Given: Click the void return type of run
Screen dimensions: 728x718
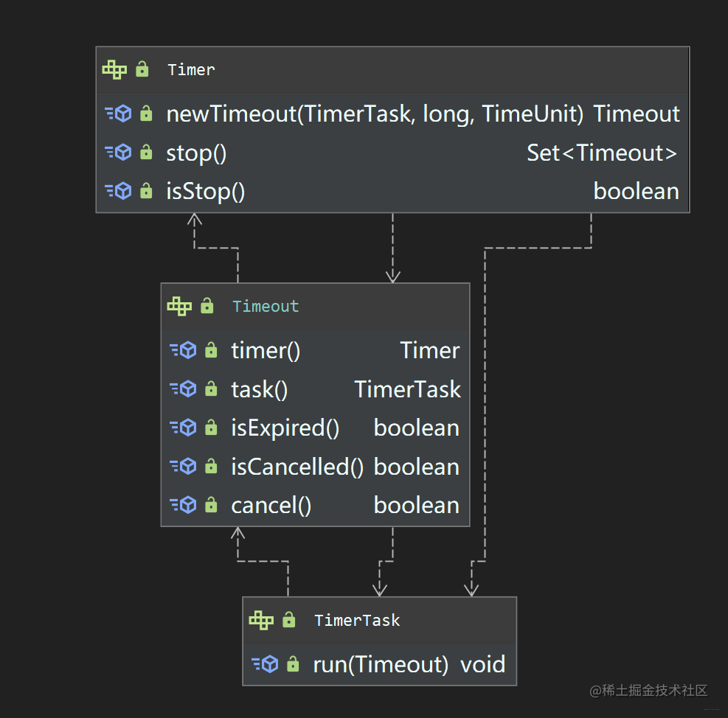Looking at the screenshot, I should [483, 664].
